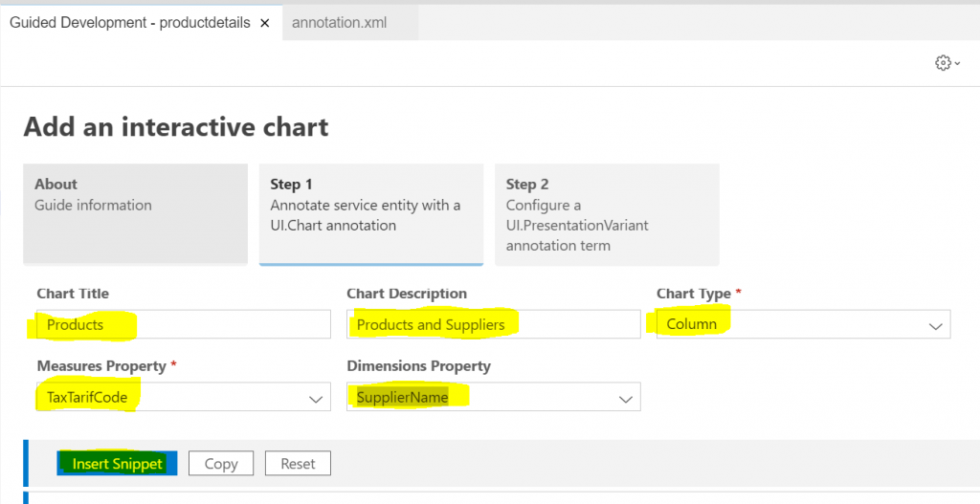The image size is (980, 504).
Task: Select the Guided Development - productdetails tab
Action: [130, 23]
